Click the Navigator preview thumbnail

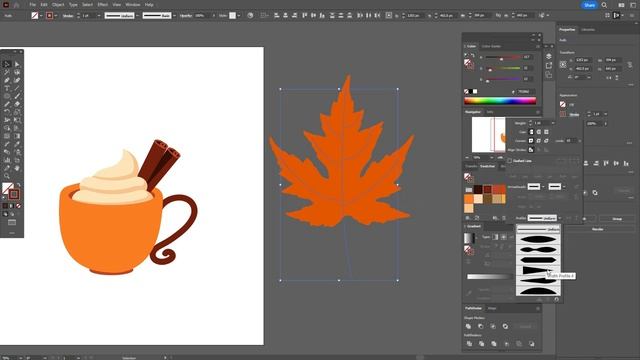click(x=489, y=135)
